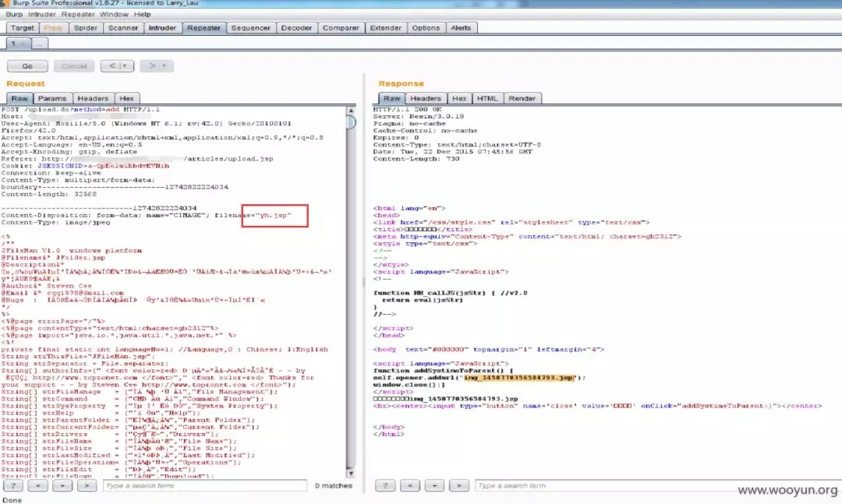The image size is (842, 504).
Task: Show Request Hex view
Action: pos(127,98)
